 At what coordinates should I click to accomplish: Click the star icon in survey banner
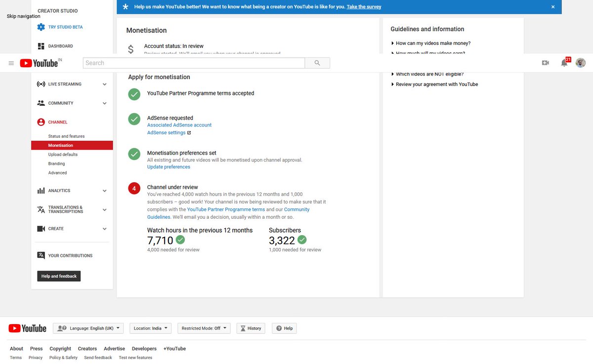[x=126, y=7]
